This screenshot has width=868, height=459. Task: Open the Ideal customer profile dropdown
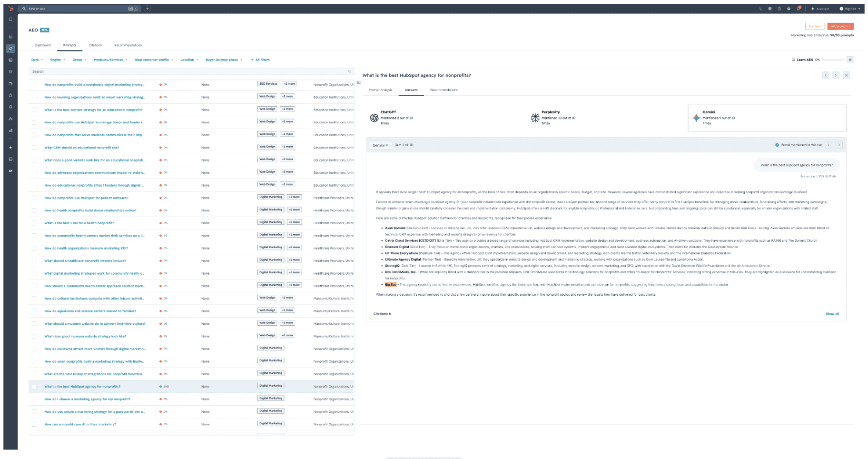[x=154, y=60]
